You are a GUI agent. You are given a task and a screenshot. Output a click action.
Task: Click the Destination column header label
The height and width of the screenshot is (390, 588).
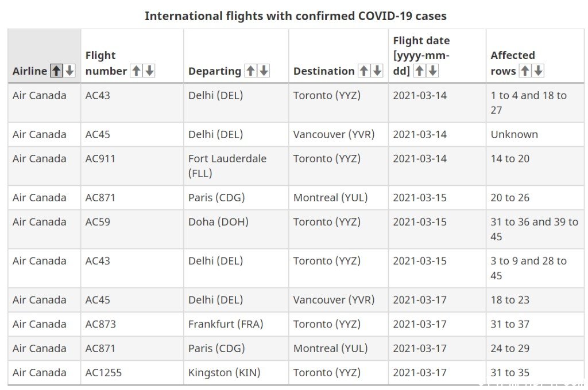(324, 71)
